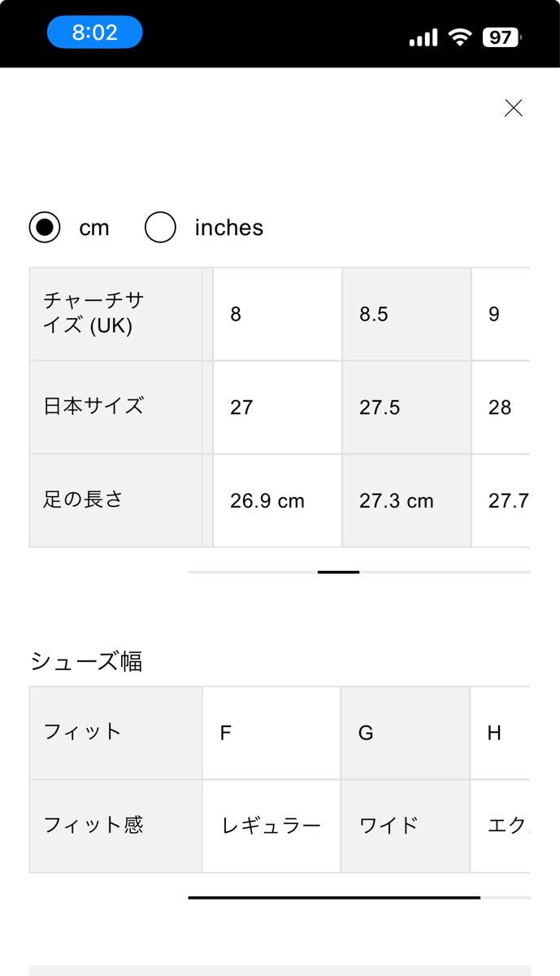Click the size table horizontal scrollbar
This screenshot has height=976, width=560.
point(339,572)
